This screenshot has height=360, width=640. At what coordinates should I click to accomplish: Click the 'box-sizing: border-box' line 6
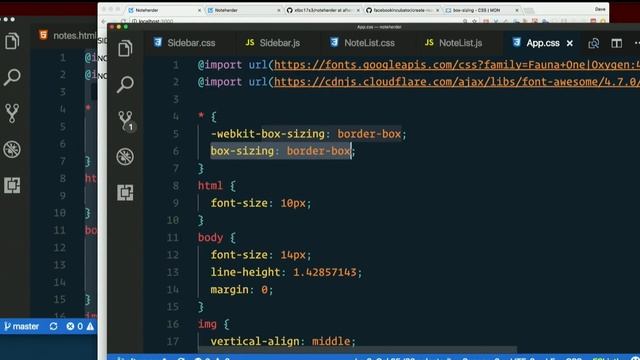tap(283, 151)
